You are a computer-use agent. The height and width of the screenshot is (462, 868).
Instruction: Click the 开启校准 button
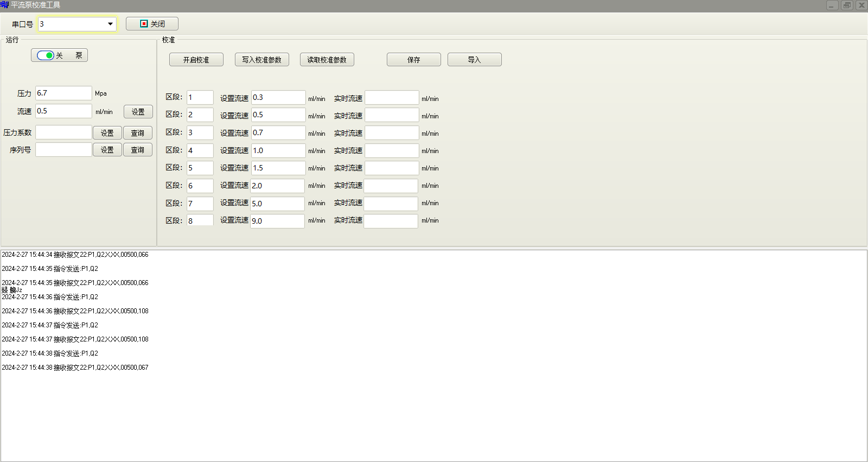point(196,60)
